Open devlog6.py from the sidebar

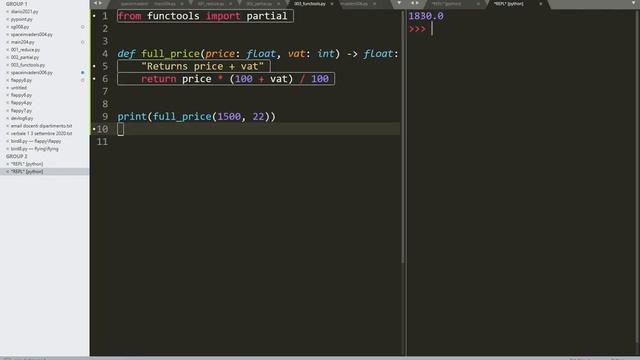click(22, 118)
